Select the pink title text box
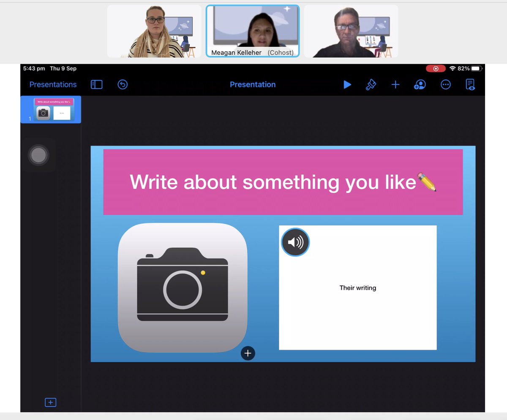 click(283, 182)
